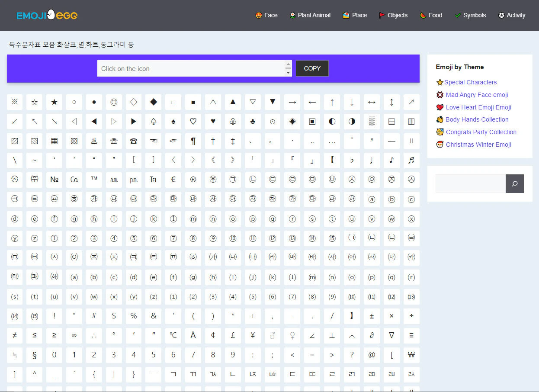The width and height of the screenshot is (539, 392).
Task: Choose the right arrow → symbol
Action: coord(292,102)
